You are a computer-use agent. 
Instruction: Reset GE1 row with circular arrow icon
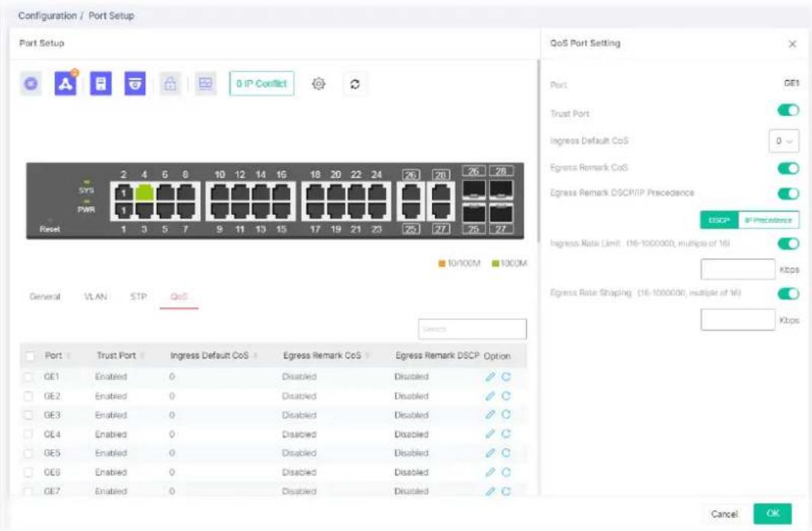point(506,377)
